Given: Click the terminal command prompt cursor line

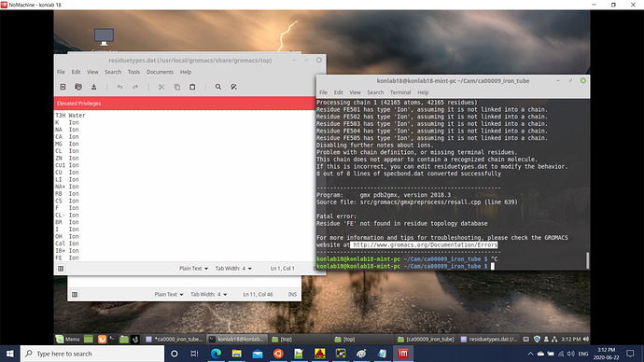Looking at the screenshot, I should click(405, 267).
